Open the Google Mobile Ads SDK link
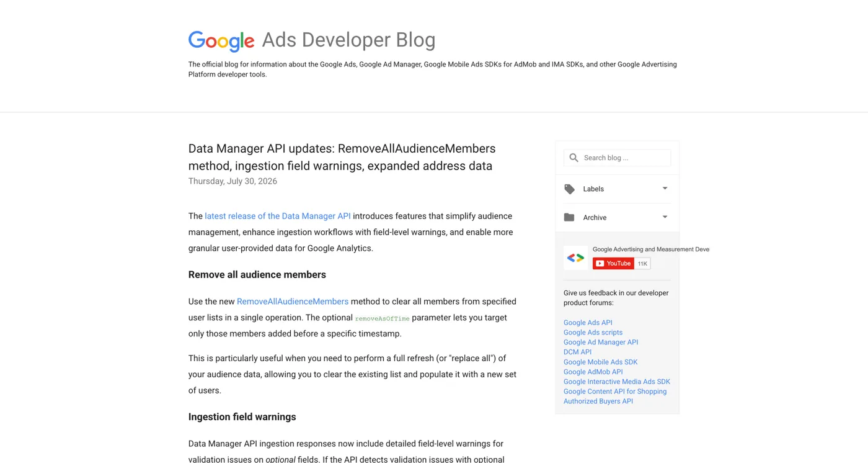Viewport: 868px width, 463px height. pos(600,362)
